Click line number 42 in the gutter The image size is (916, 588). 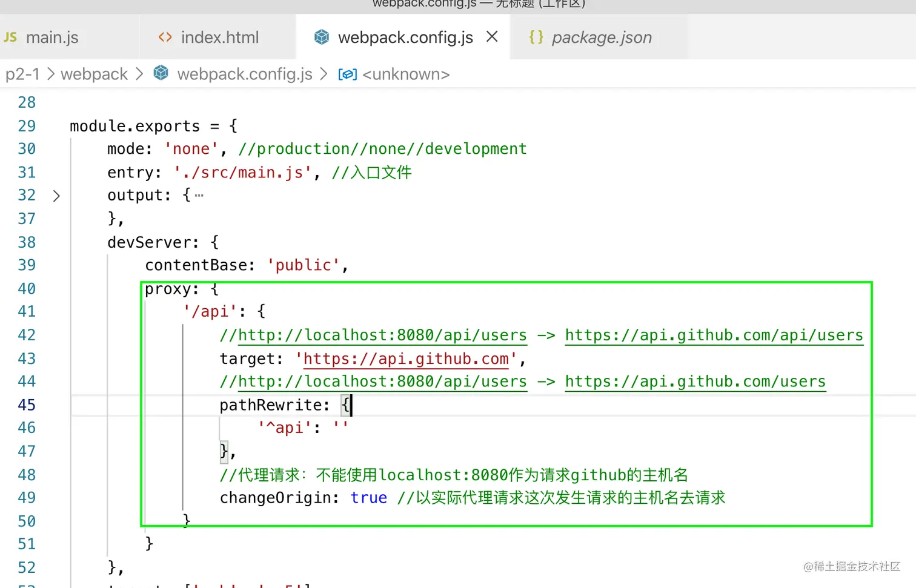pos(27,335)
